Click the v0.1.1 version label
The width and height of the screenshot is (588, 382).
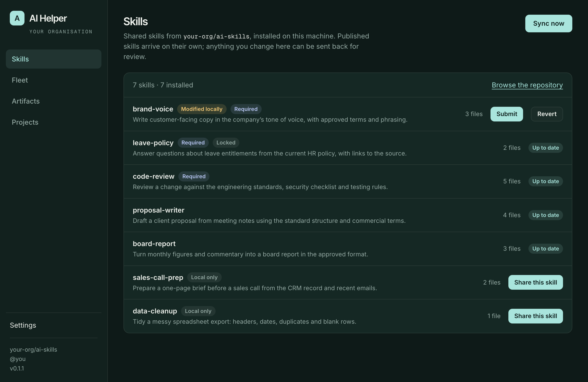point(17,369)
